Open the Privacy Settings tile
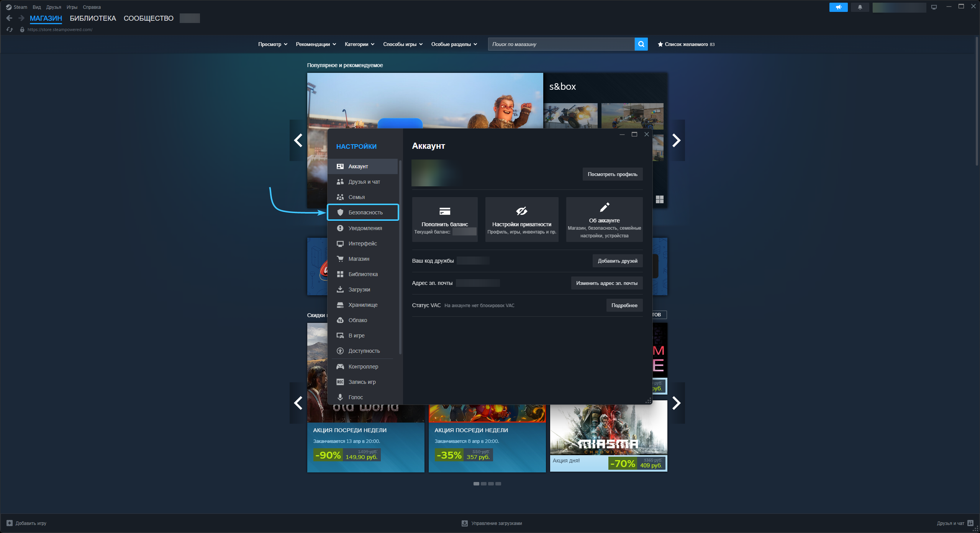980x533 pixels. (521, 219)
